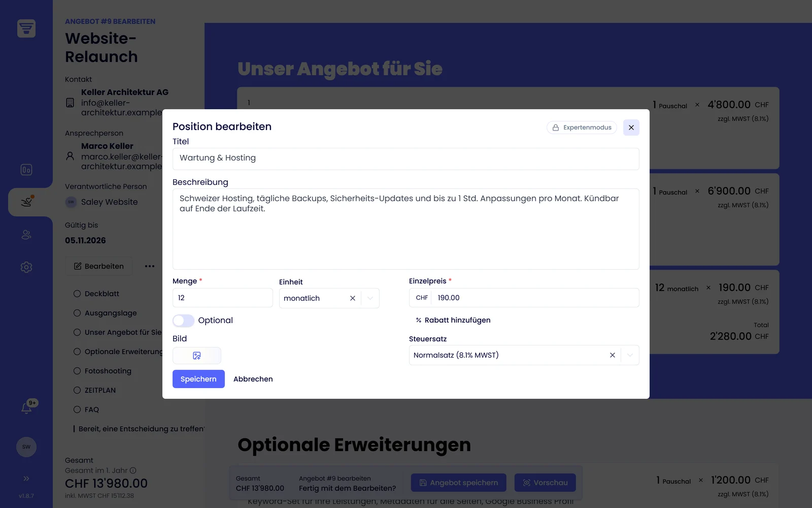Click the Saley logo icon in sidebar
This screenshot has width=812, height=508.
click(x=26, y=28)
